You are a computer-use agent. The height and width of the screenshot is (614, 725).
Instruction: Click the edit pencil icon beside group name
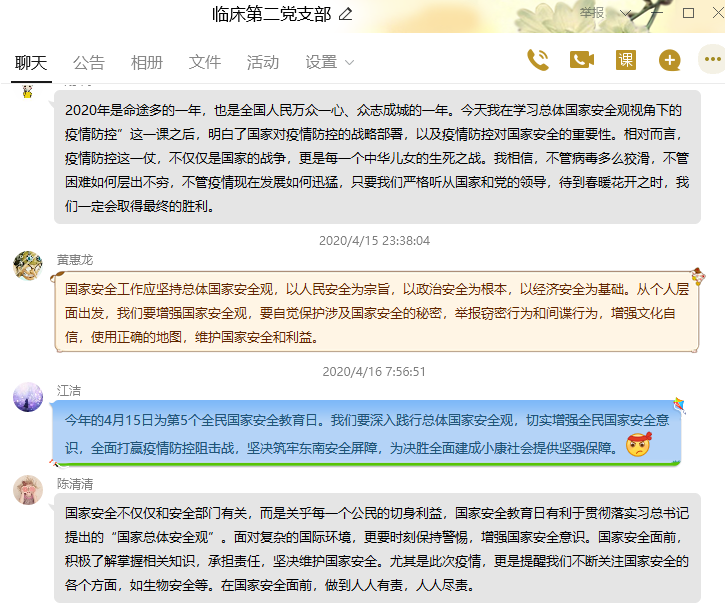346,14
